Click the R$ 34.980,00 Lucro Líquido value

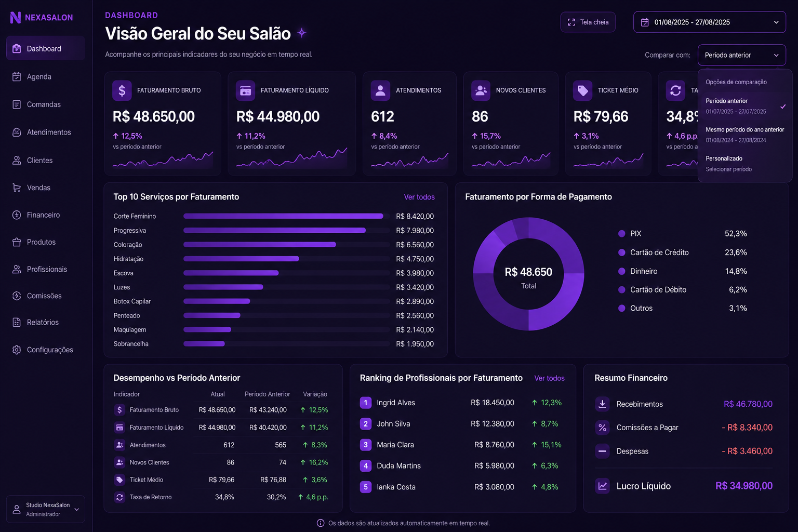744,486
